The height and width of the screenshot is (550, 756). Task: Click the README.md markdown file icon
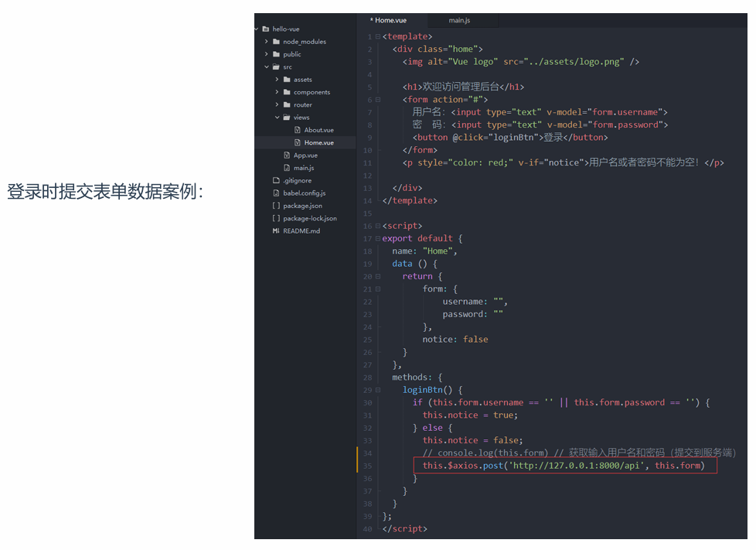pyautogui.click(x=275, y=231)
